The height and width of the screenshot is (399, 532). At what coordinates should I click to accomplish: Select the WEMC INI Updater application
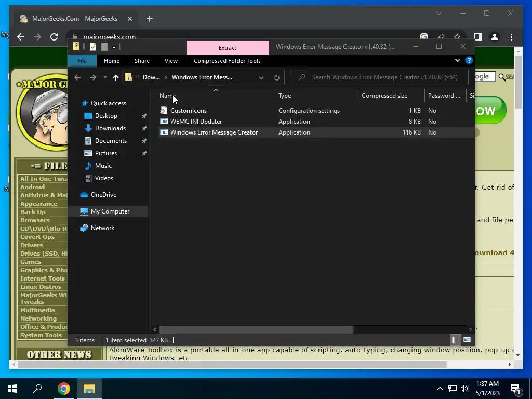tap(196, 122)
